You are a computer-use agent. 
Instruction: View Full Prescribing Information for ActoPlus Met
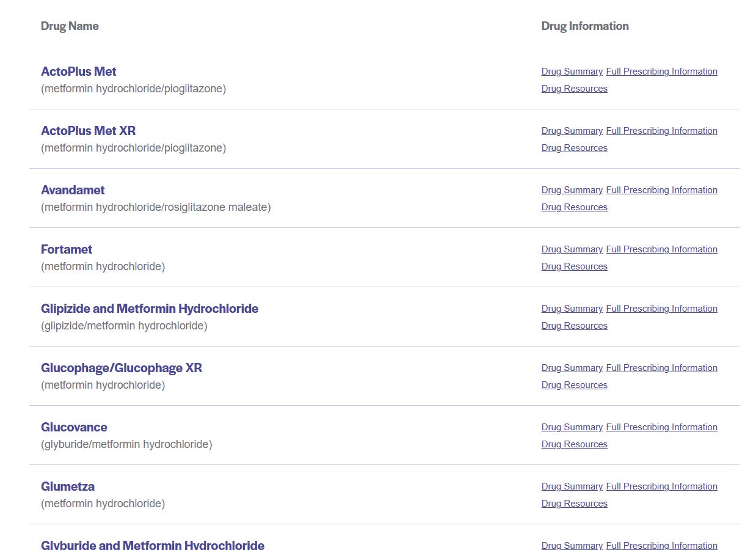tap(661, 71)
